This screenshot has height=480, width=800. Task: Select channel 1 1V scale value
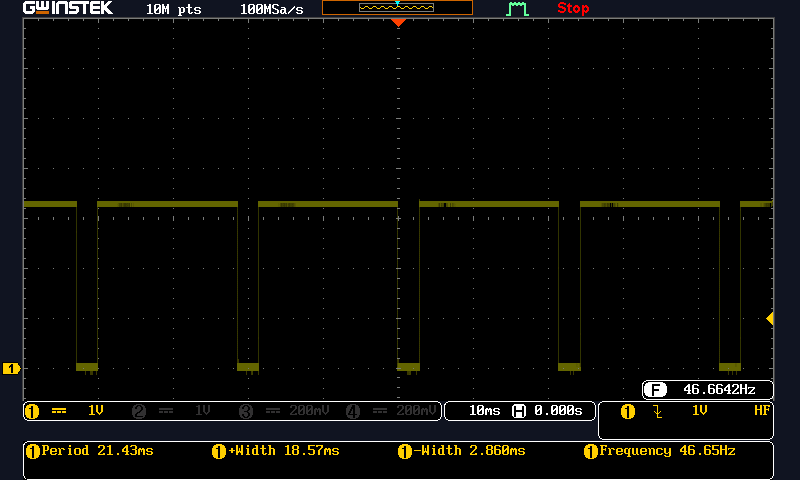(96, 411)
